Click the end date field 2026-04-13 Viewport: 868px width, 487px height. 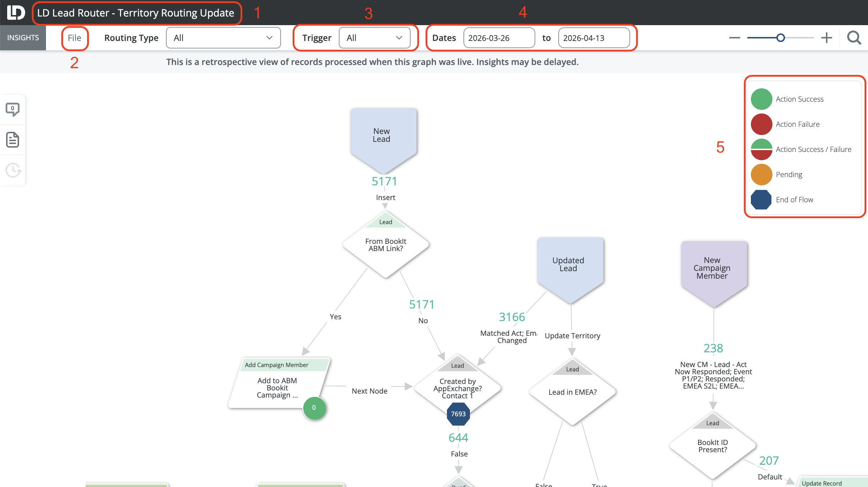click(594, 38)
